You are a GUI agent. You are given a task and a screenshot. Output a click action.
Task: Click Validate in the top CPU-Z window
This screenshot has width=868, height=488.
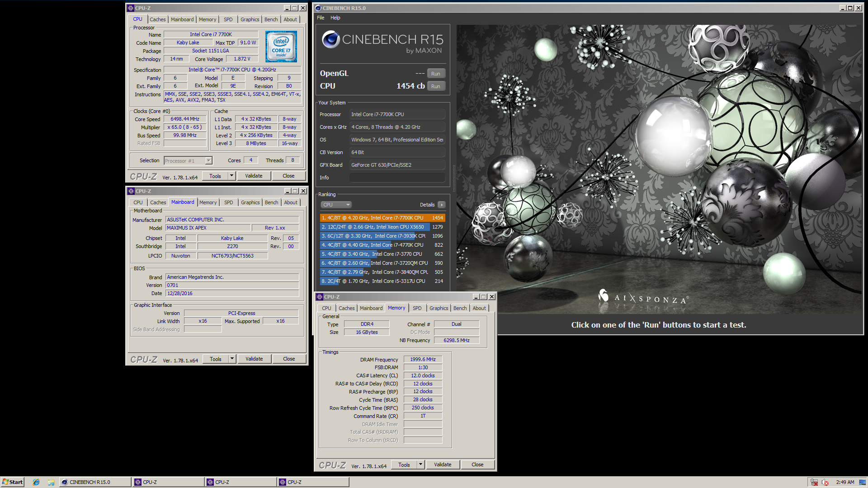coord(254,176)
